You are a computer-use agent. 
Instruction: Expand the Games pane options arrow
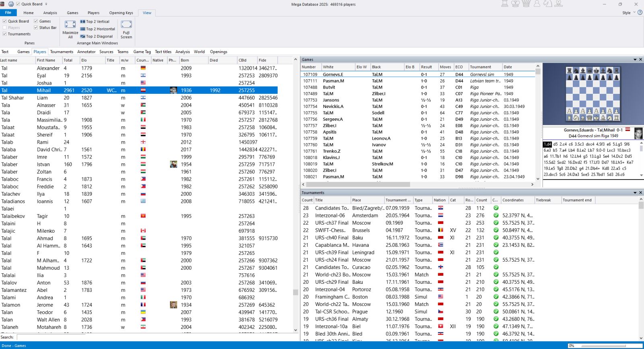click(x=635, y=60)
